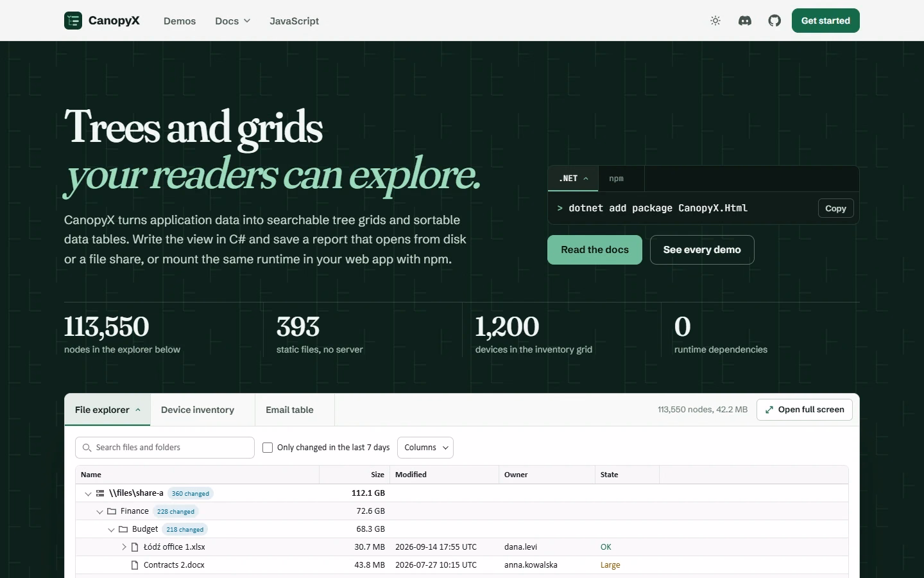Click the share drive icon for \\files\share-a
This screenshot has height=578, width=924.
click(x=100, y=493)
